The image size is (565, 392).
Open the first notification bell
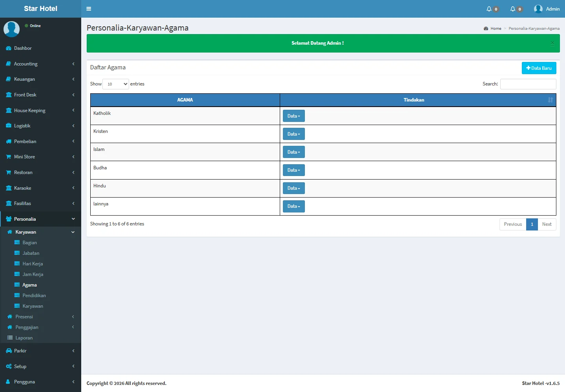pyautogui.click(x=489, y=9)
